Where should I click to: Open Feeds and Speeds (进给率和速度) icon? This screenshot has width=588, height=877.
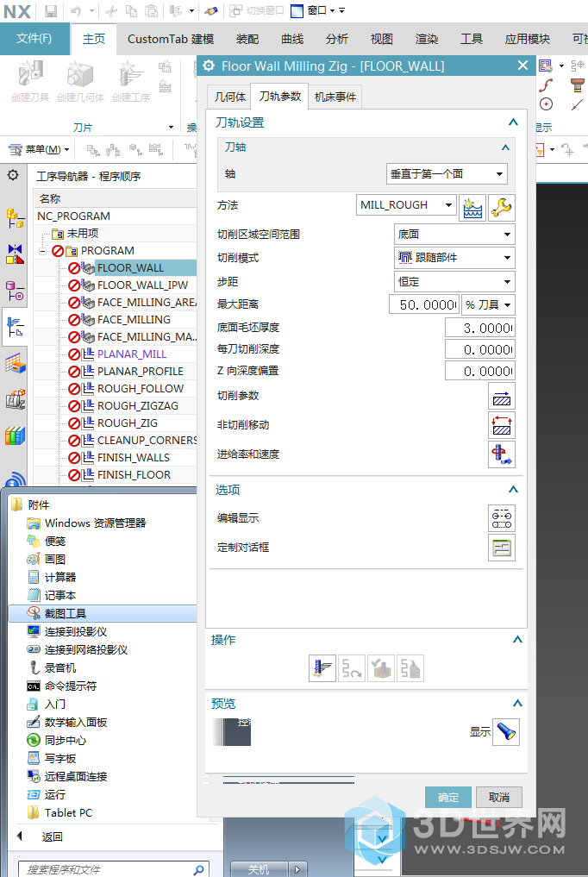[502, 454]
